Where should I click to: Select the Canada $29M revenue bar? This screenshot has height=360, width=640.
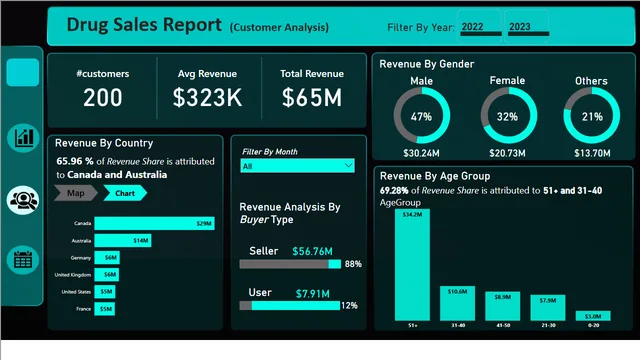[154, 223]
